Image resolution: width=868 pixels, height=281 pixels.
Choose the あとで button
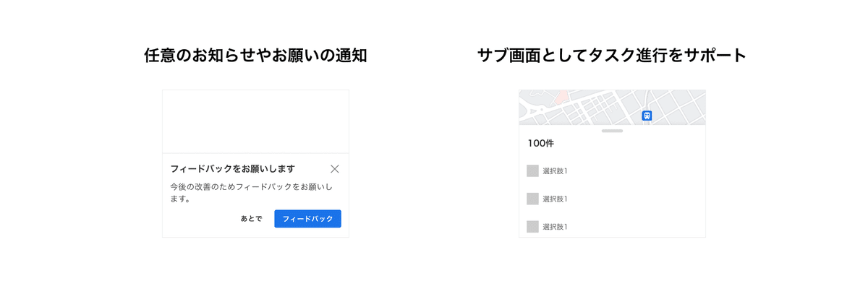click(252, 219)
